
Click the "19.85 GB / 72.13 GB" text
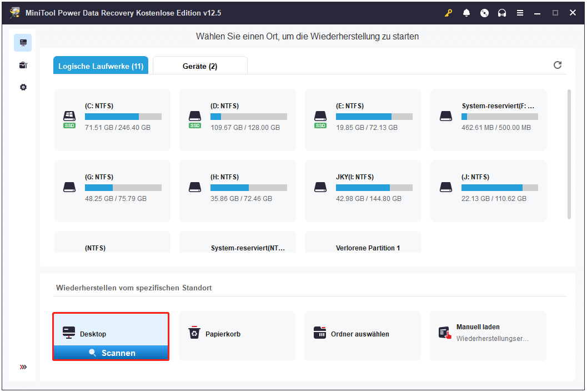(367, 128)
